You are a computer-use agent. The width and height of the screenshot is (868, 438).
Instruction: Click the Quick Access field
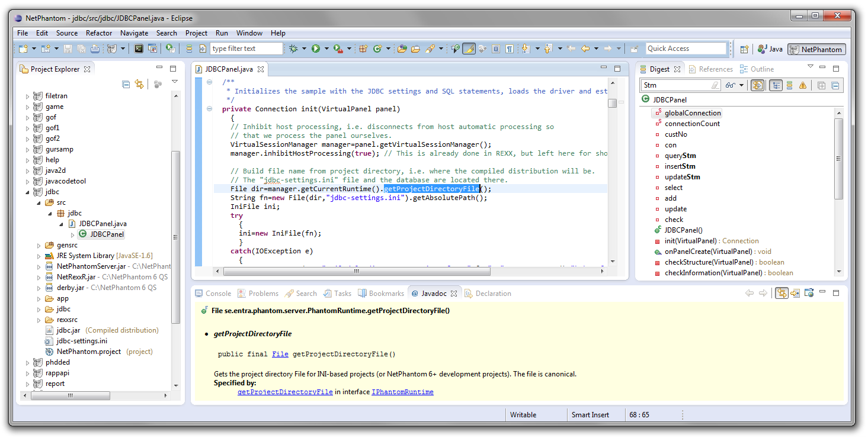(x=686, y=49)
